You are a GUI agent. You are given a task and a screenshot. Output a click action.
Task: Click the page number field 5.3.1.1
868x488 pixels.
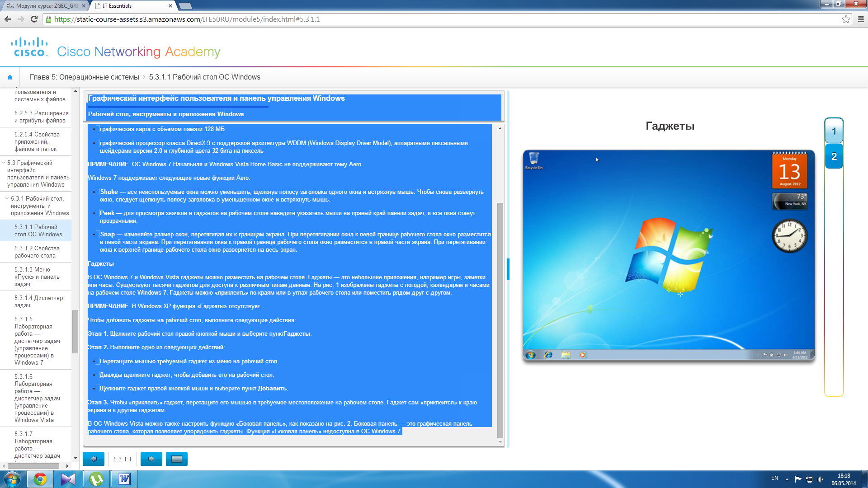(123, 459)
